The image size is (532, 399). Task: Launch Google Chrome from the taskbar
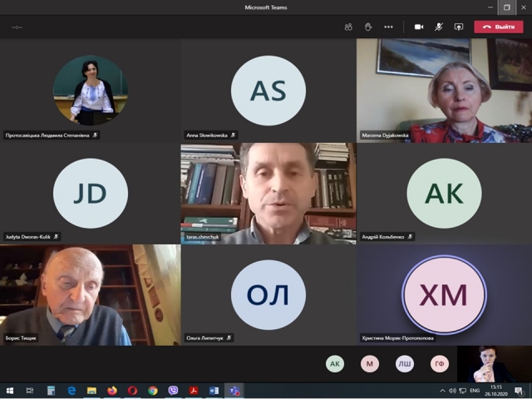click(153, 391)
